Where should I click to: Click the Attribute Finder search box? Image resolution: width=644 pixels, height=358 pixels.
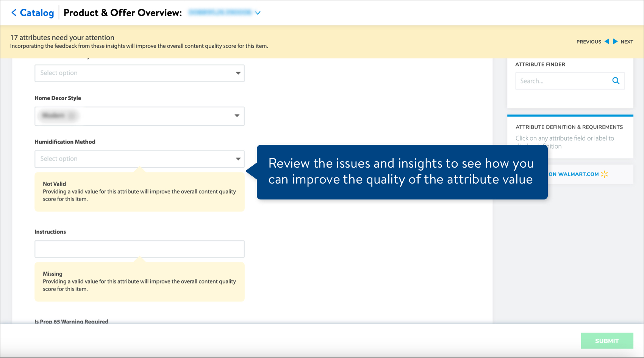pos(570,81)
